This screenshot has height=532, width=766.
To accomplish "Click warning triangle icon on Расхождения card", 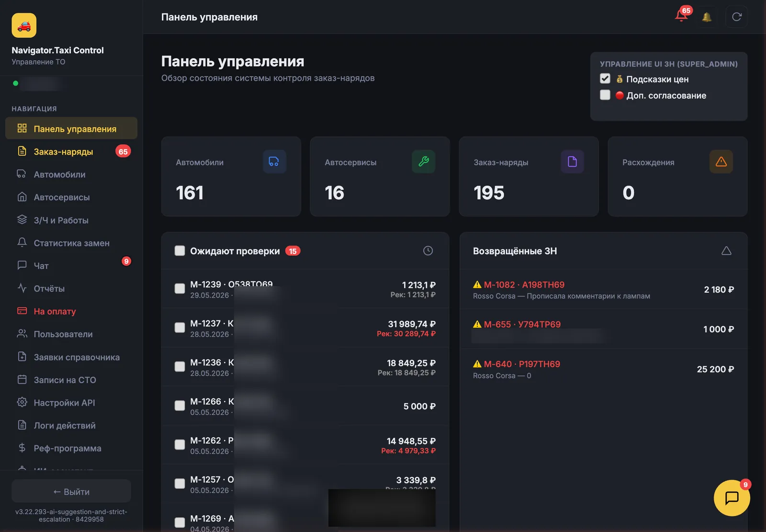I will click(x=721, y=162).
